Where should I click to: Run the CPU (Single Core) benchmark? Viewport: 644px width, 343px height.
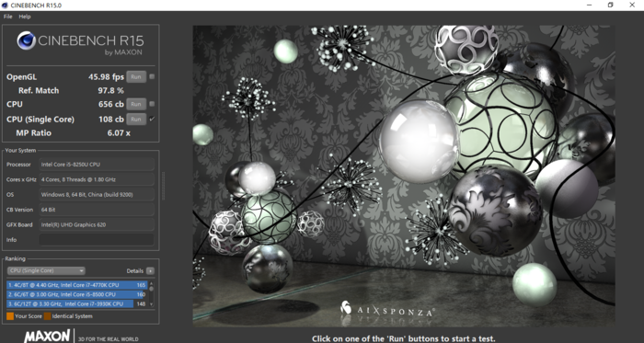(136, 120)
